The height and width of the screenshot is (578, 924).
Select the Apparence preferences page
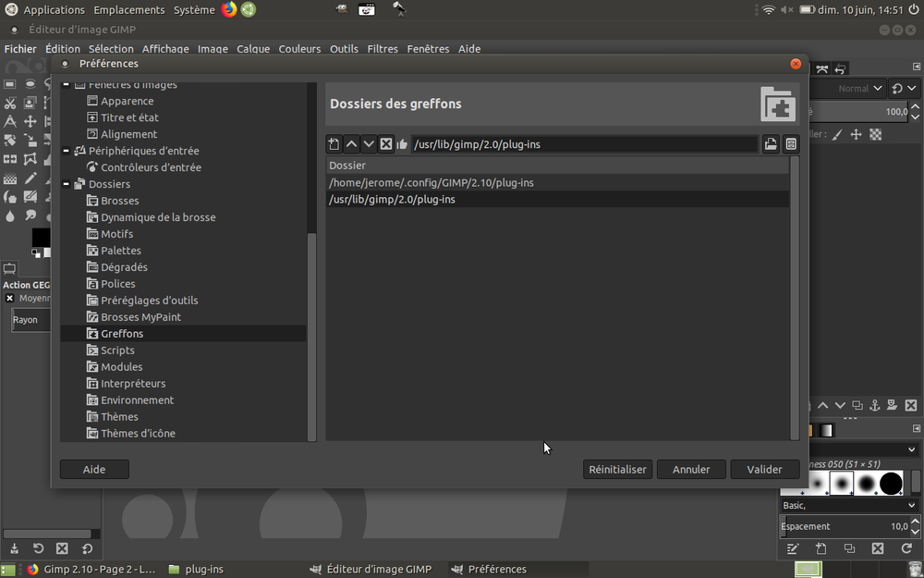click(127, 101)
